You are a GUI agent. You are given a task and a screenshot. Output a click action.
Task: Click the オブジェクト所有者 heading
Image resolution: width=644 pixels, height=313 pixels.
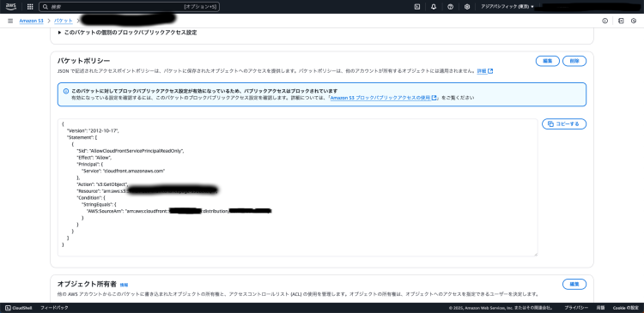pos(87,284)
